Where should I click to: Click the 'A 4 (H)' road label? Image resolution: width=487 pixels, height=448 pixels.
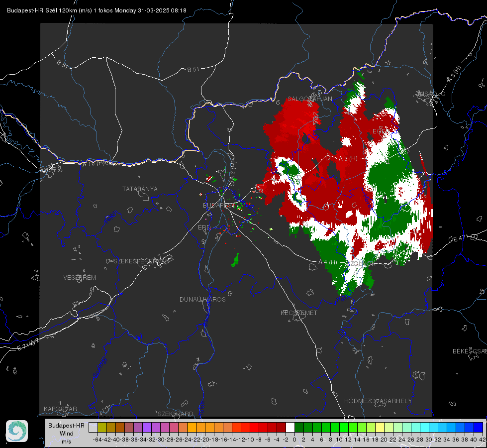pyautogui.click(x=328, y=262)
